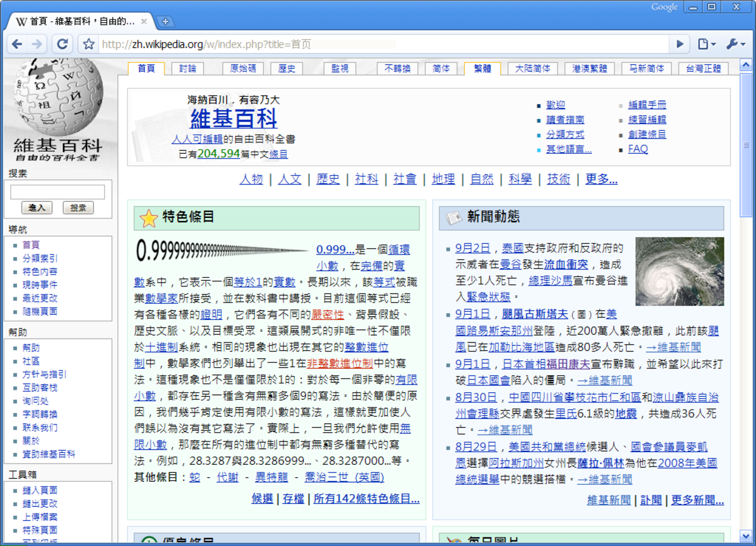Screen dimensions: 756x546
Task: Open the 204,594 article count link
Action: pyautogui.click(x=219, y=154)
